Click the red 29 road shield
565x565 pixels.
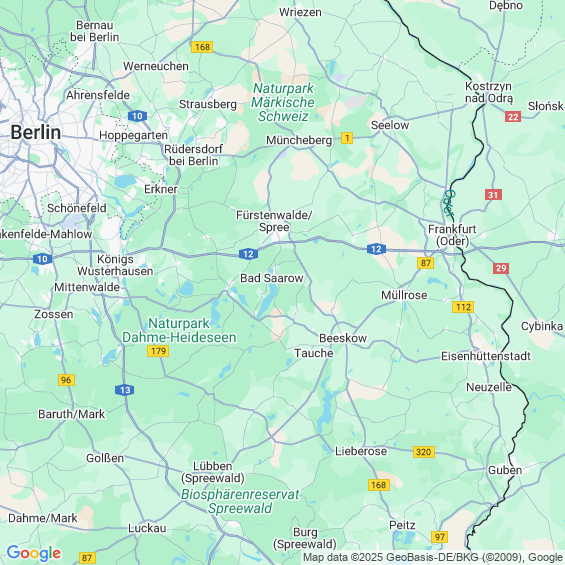coord(501,268)
